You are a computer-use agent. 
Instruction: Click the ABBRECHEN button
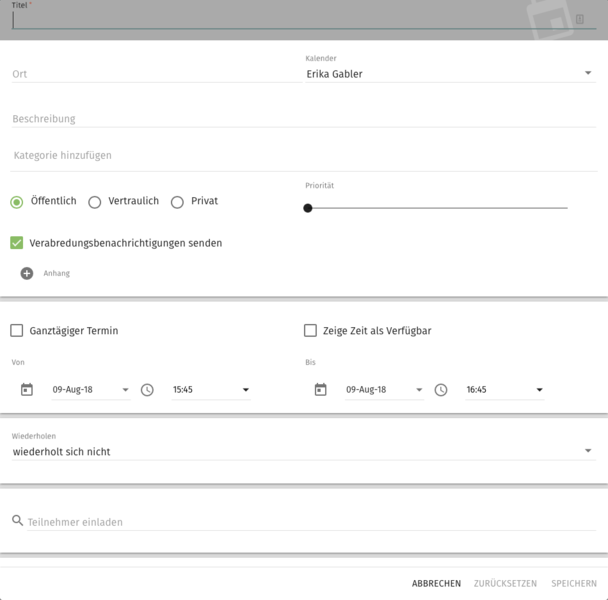pyautogui.click(x=436, y=583)
